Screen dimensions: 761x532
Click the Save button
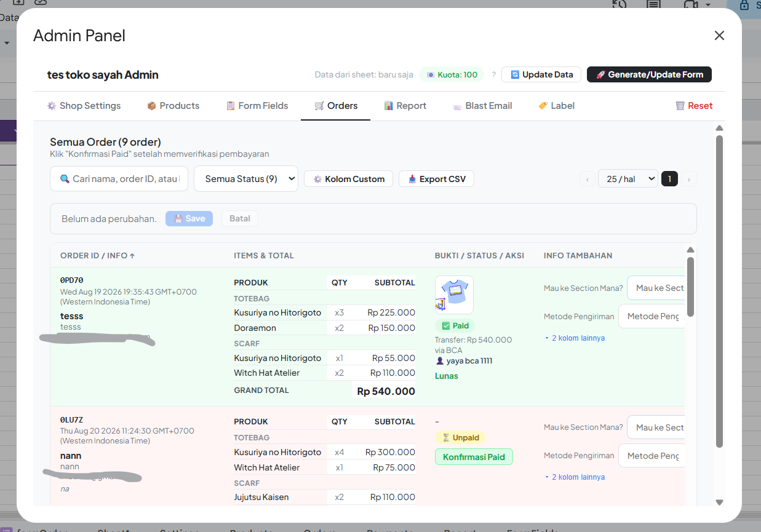click(x=189, y=218)
